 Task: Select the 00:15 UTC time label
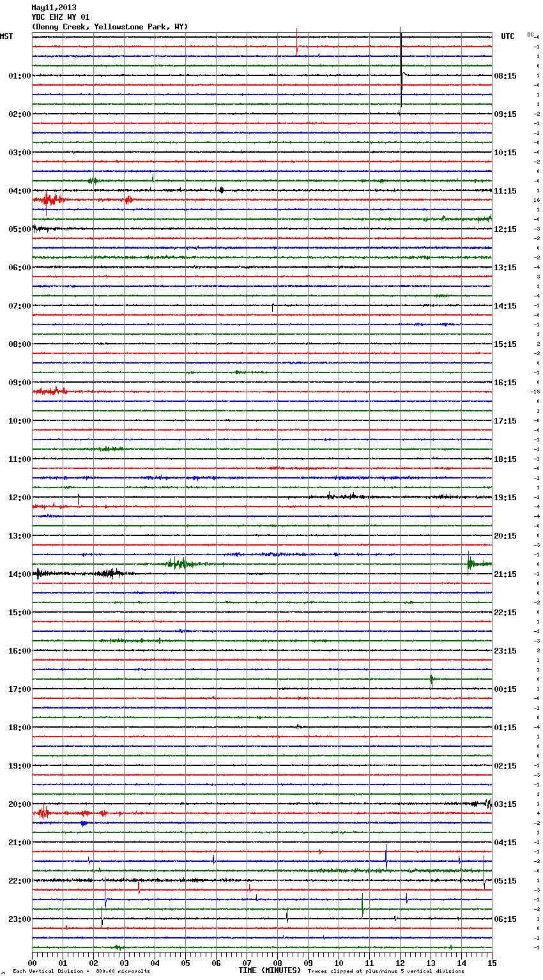[505, 689]
